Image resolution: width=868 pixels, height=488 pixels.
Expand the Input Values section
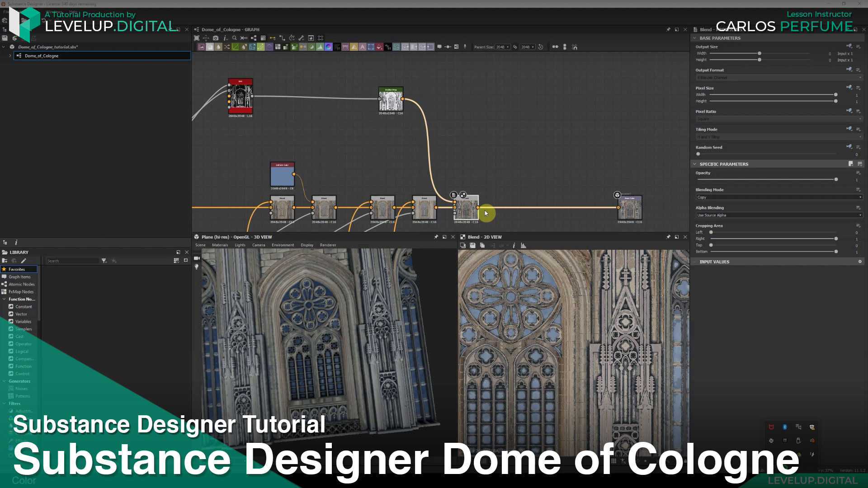click(x=695, y=262)
